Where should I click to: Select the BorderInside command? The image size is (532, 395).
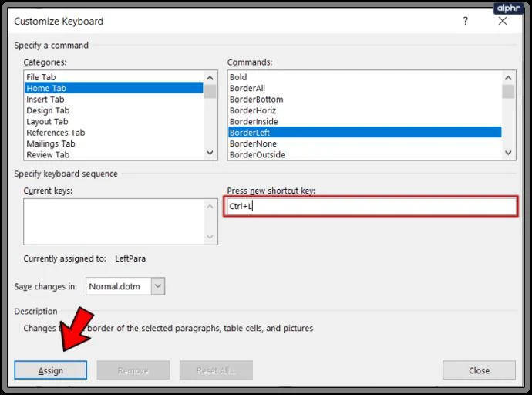[x=365, y=121]
